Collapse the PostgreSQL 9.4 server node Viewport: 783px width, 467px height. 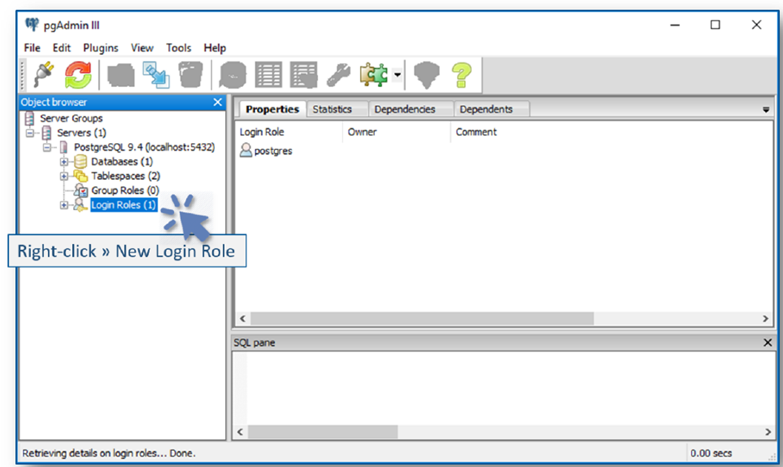click(47, 148)
